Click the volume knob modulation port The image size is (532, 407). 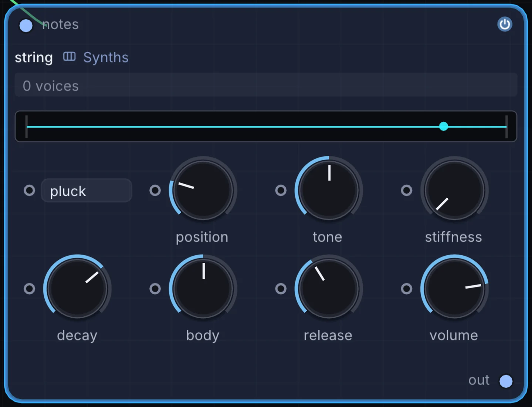coord(406,289)
